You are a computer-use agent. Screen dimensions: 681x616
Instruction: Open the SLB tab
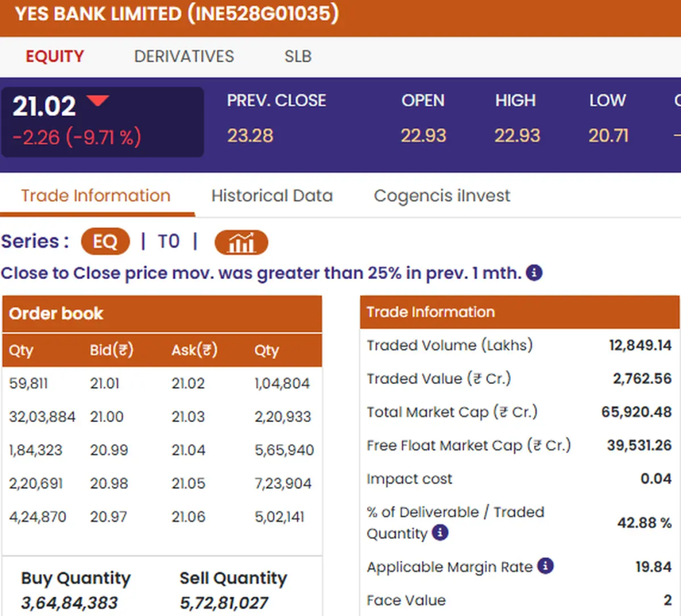(x=298, y=56)
